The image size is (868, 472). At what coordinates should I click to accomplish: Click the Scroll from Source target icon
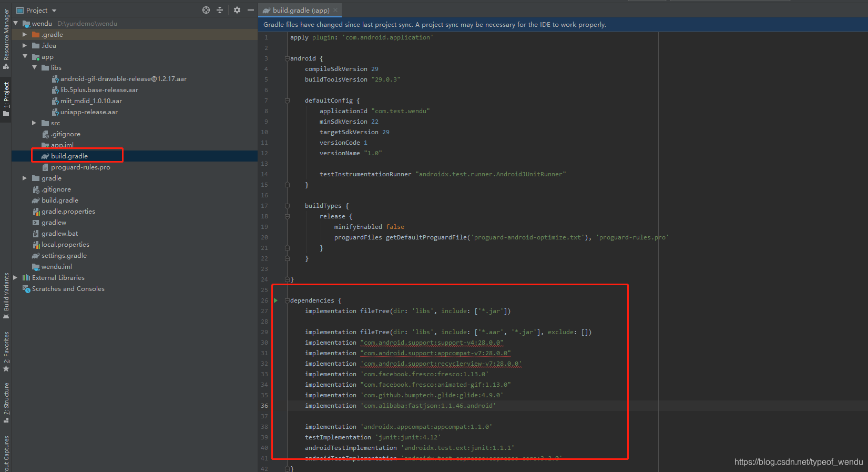coord(206,10)
